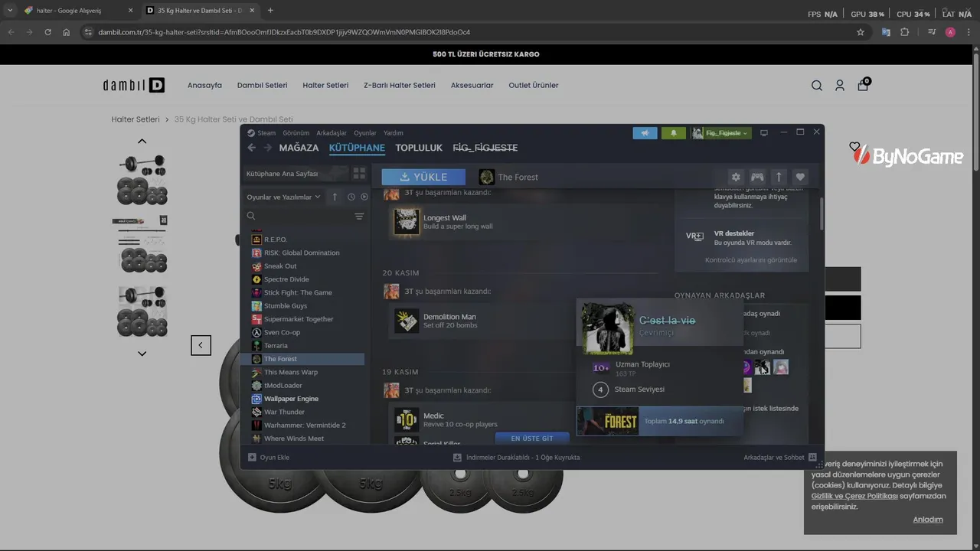Click İndirmeler Duraklatıldı download status
The height and width of the screenshot is (551, 980).
tap(516, 458)
